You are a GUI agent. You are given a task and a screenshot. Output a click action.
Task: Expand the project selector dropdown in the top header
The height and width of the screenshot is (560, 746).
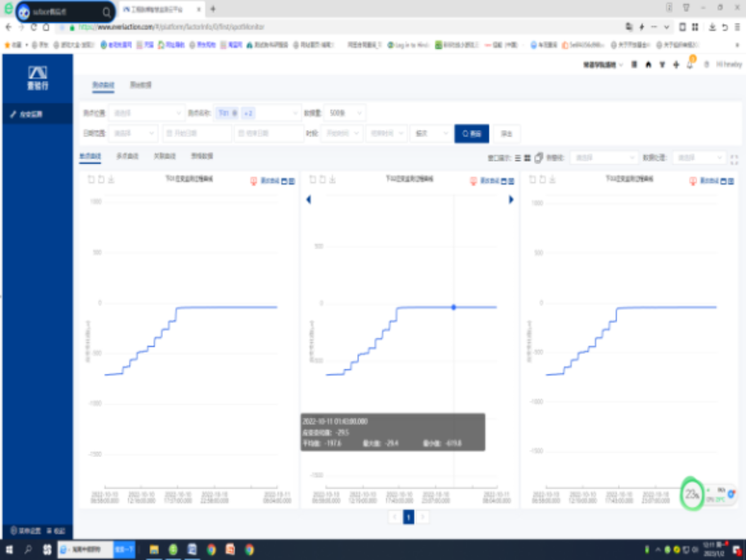pos(603,64)
